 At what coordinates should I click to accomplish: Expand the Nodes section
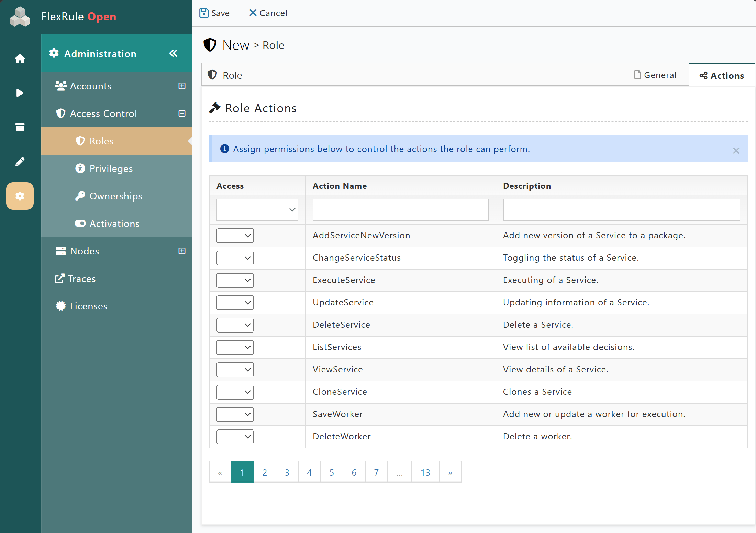pos(182,251)
